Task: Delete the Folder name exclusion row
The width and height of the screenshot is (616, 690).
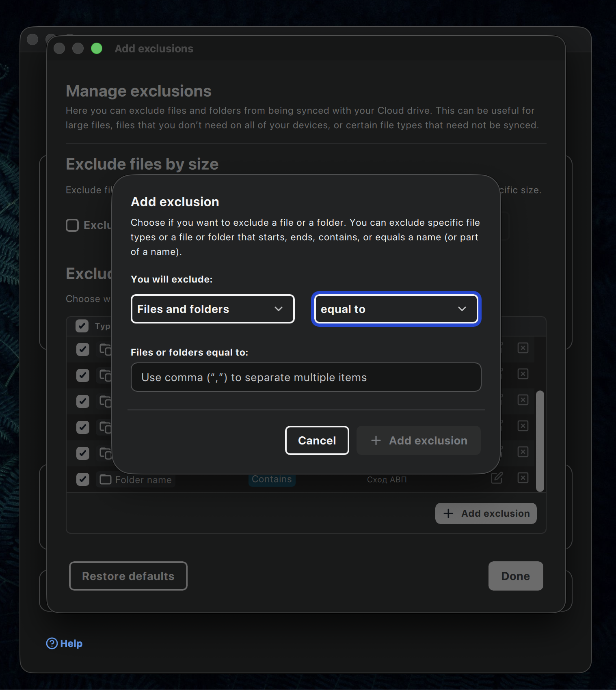Action: [523, 478]
